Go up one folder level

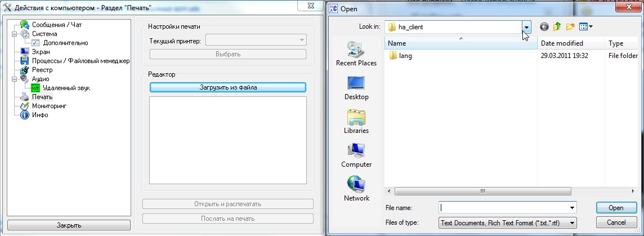point(557,26)
